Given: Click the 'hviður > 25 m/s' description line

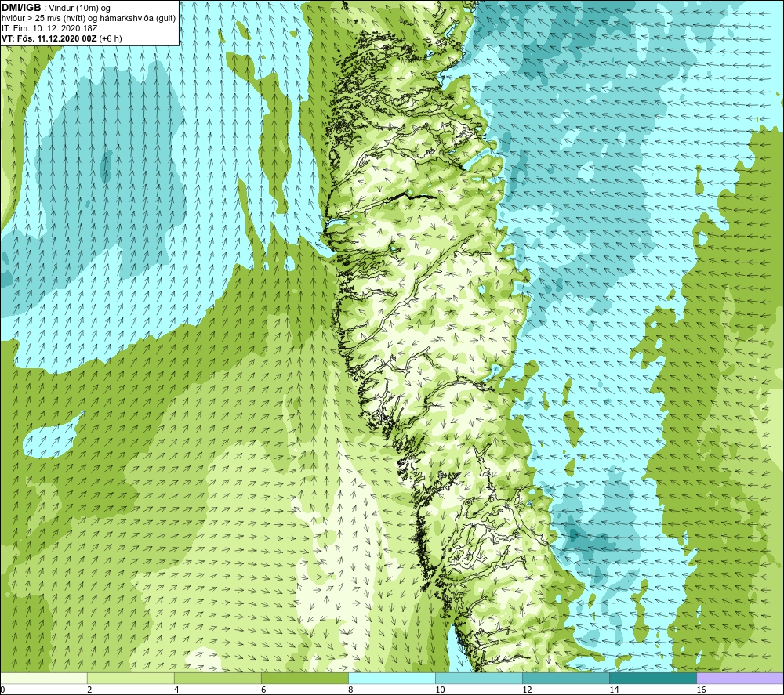Looking at the screenshot, I should pos(89,19).
